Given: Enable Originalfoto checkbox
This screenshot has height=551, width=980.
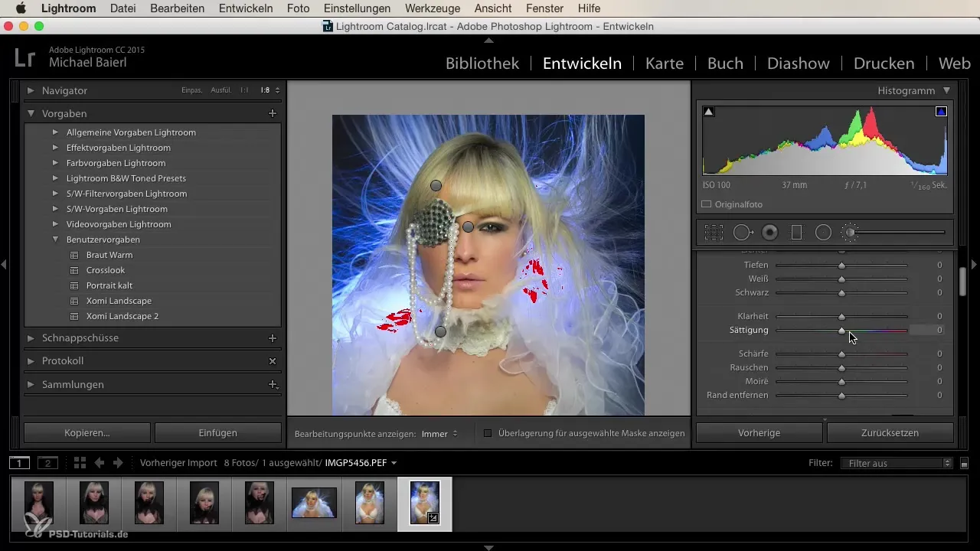Looking at the screenshot, I should coord(707,204).
